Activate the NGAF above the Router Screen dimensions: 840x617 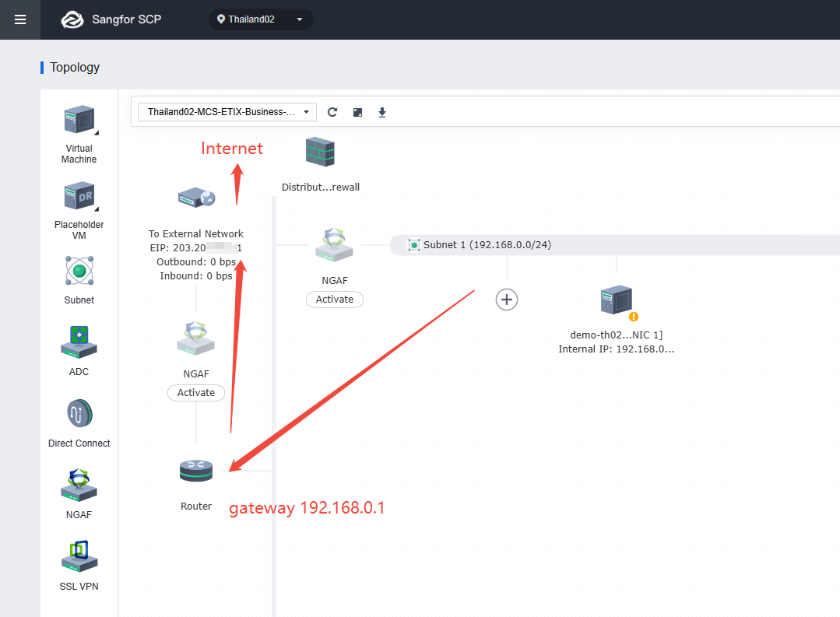[x=196, y=393]
